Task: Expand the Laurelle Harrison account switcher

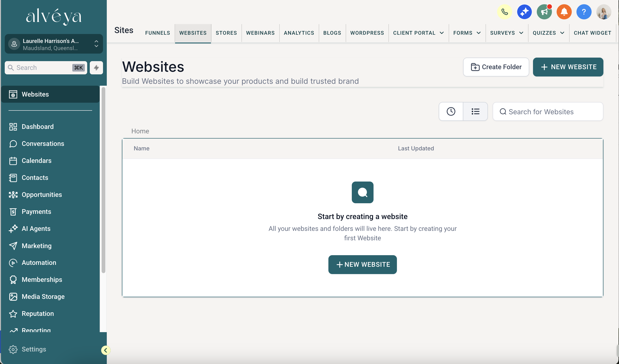Action: [x=54, y=44]
